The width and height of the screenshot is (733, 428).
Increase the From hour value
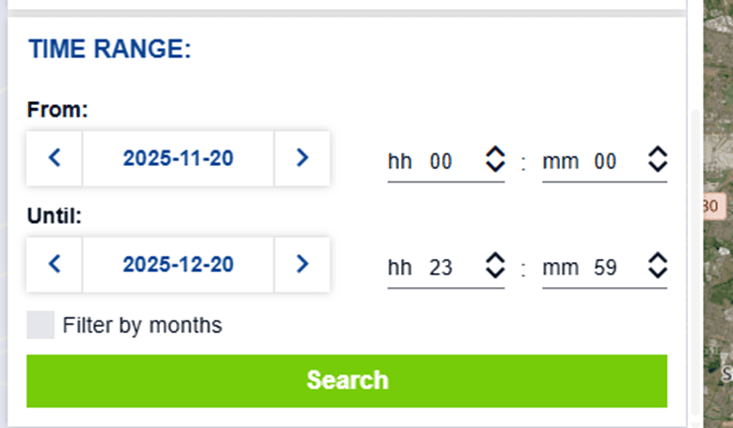point(494,152)
